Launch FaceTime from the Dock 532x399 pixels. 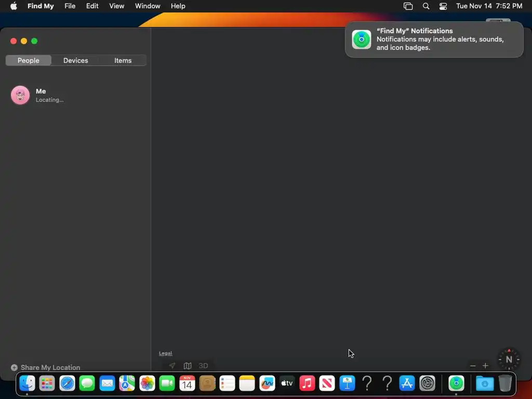[x=167, y=383]
